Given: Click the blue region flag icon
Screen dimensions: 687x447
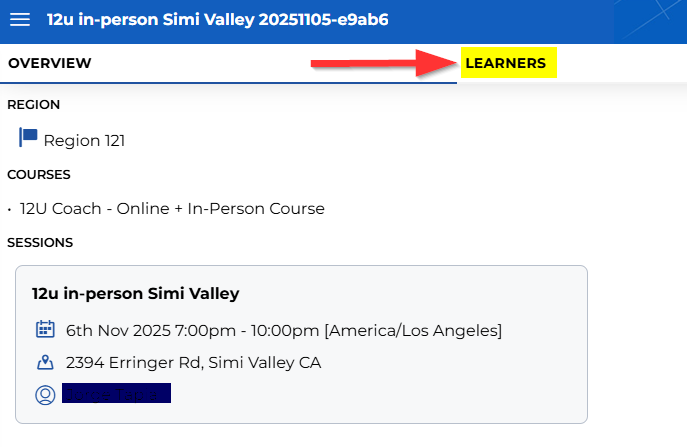Looking at the screenshot, I should pos(28,137).
